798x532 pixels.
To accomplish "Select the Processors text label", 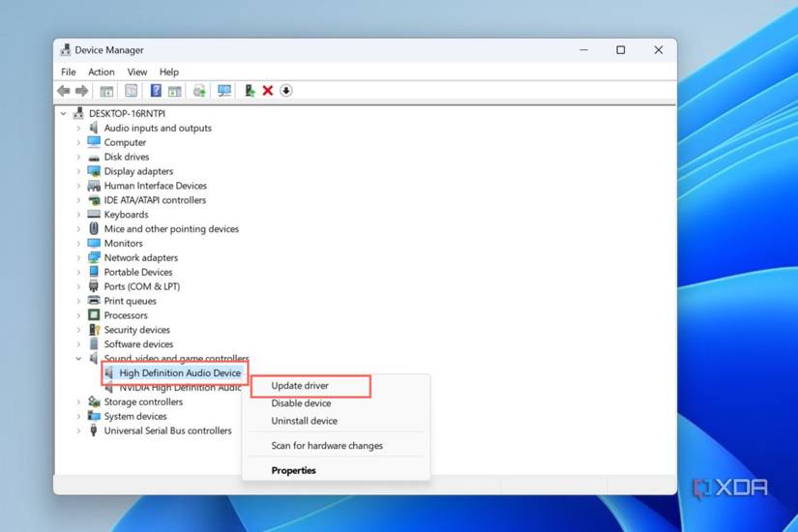I will click(x=126, y=315).
